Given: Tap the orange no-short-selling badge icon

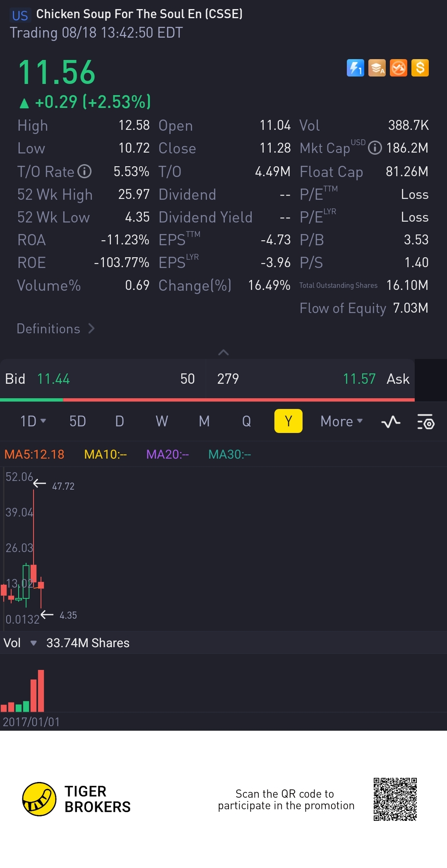Looking at the screenshot, I should (x=399, y=68).
